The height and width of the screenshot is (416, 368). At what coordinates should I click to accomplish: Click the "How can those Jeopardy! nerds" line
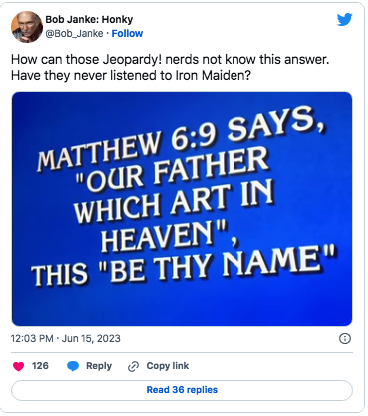[170, 60]
